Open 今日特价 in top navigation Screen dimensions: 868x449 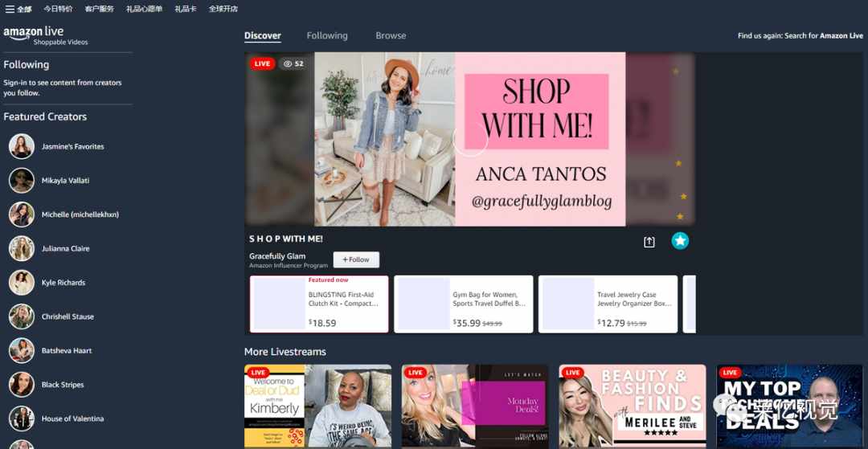click(x=58, y=9)
